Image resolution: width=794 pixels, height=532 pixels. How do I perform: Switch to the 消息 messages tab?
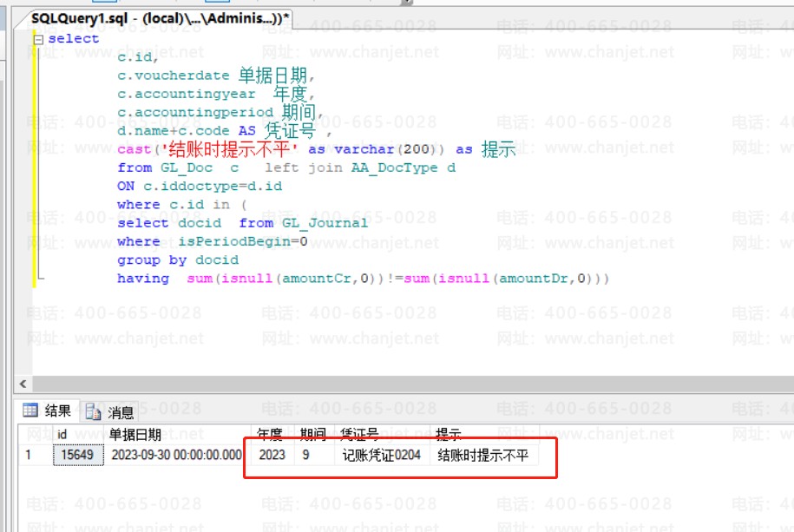tap(110, 412)
